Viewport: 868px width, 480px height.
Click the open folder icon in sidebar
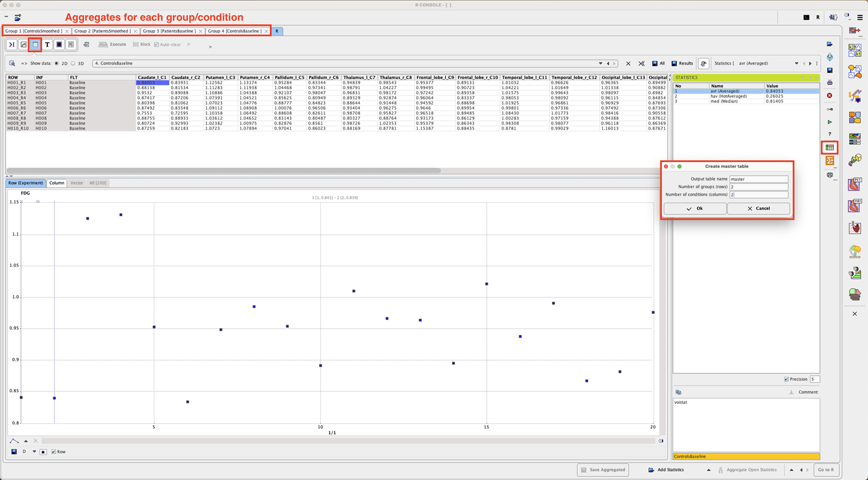(x=830, y=44)
